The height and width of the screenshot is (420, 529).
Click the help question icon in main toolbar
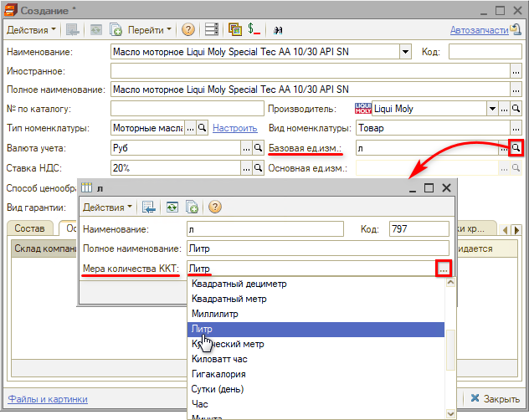click(188, 29)
